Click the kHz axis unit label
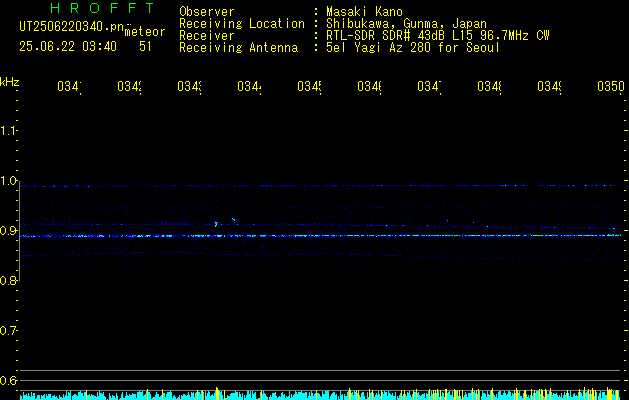 10,82
